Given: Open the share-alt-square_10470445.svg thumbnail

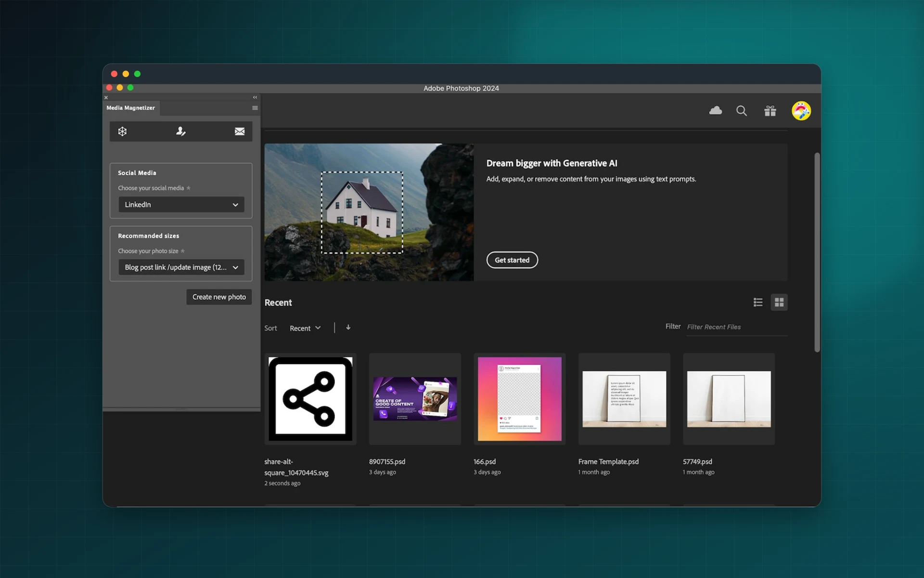Looking at the screenshot, I should coord(310,399).
